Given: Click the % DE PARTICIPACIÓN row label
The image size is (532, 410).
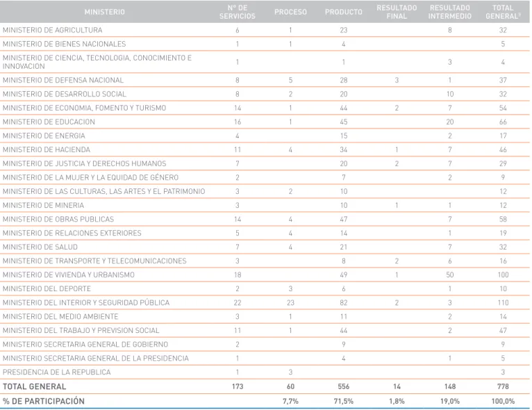Looking at the screenshot, I should coord(44,401).
